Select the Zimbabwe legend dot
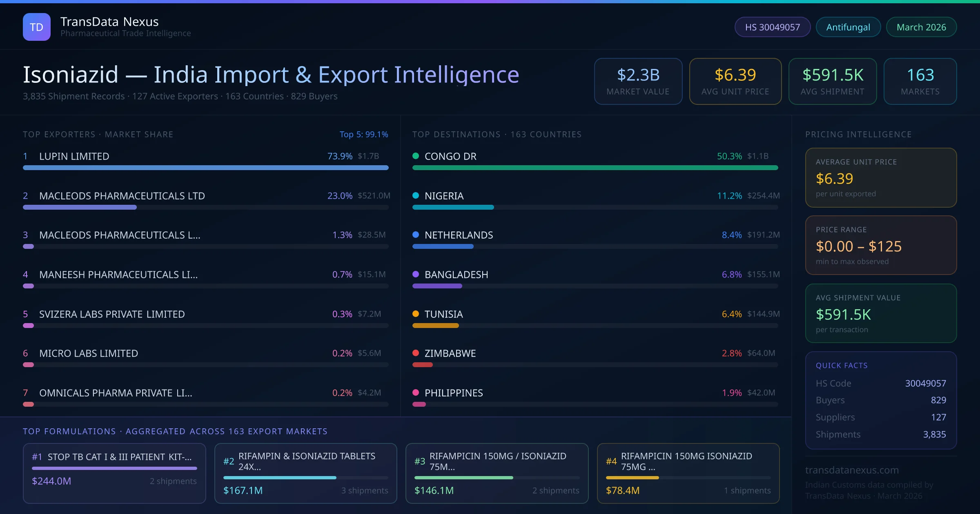Screen dimensions: 980x514 click(x=416, y=353)
